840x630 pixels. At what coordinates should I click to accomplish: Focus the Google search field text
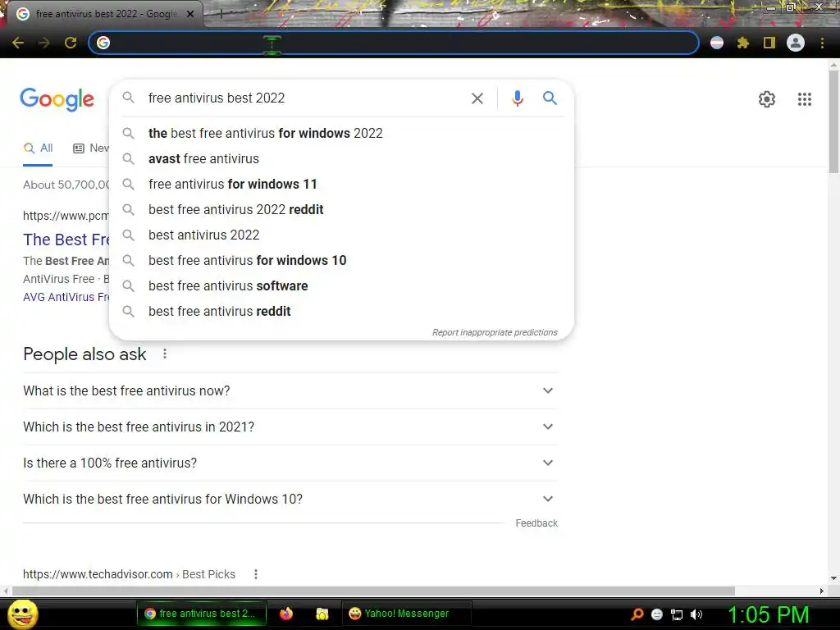(217, 98)
